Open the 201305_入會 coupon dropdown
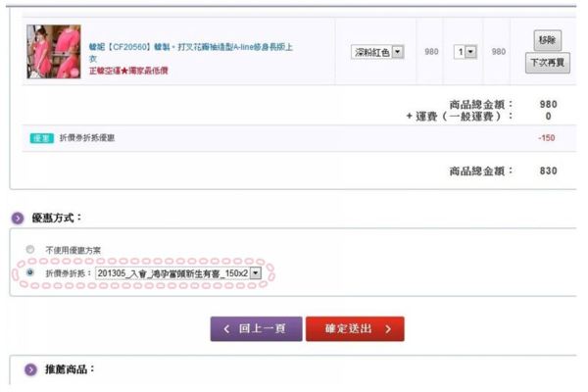 178,273
